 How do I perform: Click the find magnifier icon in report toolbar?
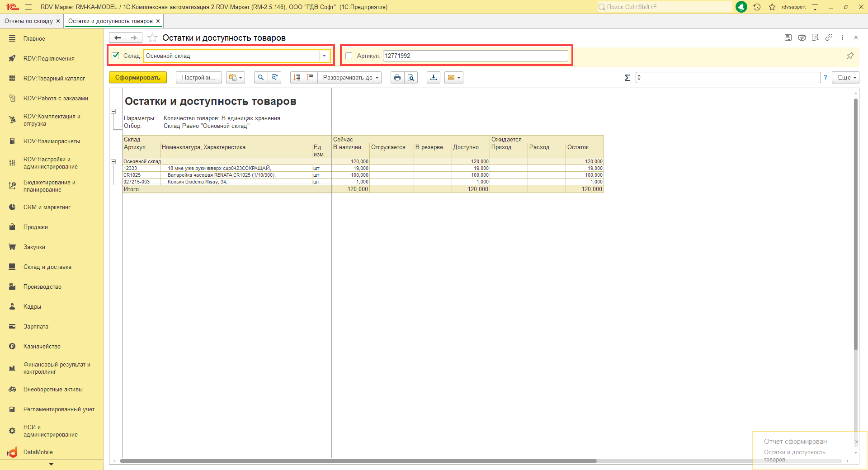click(260, 77)
